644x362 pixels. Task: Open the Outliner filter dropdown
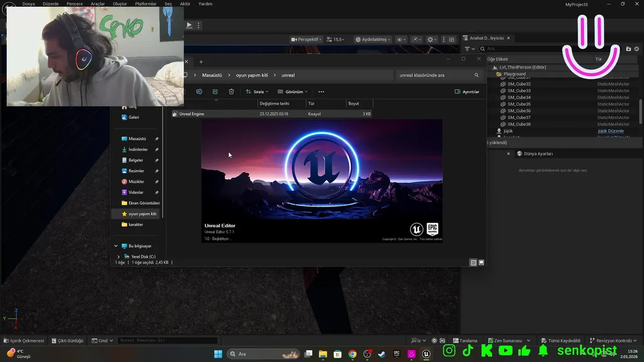469,49
